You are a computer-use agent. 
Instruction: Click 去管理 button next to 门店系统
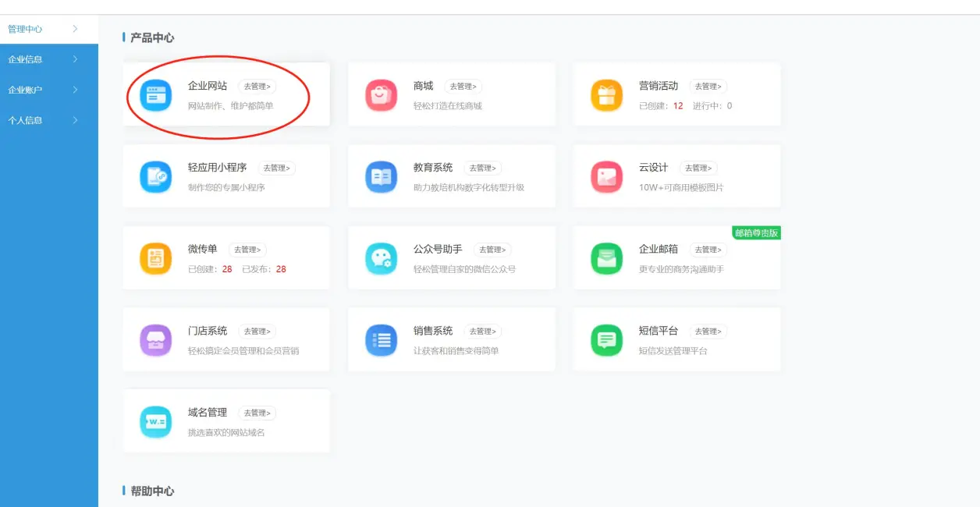pos(257,331)
